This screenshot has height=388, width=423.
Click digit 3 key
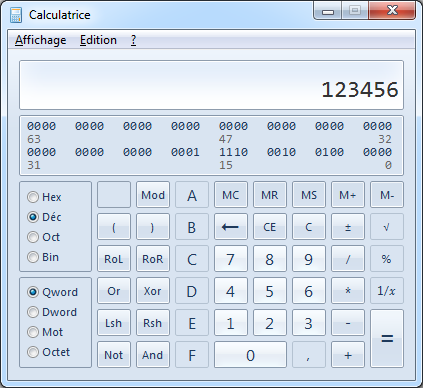[x=309, y=323]
